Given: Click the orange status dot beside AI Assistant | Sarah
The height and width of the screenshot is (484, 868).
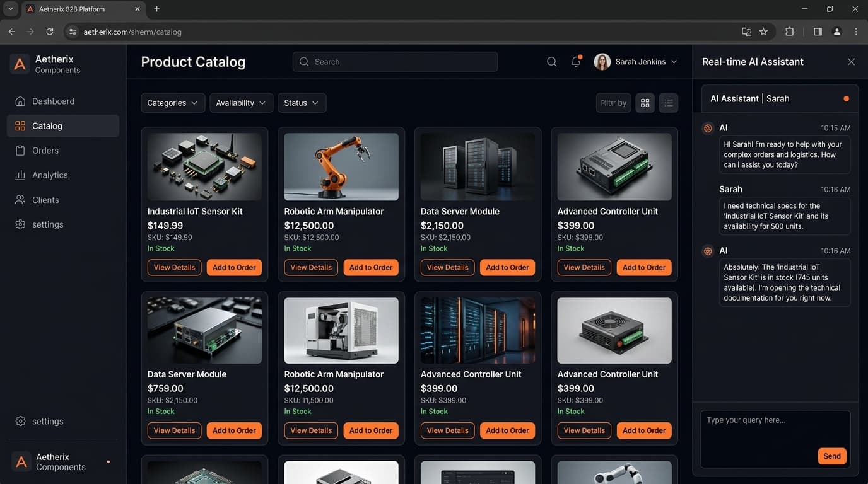Looking at the screenshot, I should pyautogui.click(x=846, y=99).
